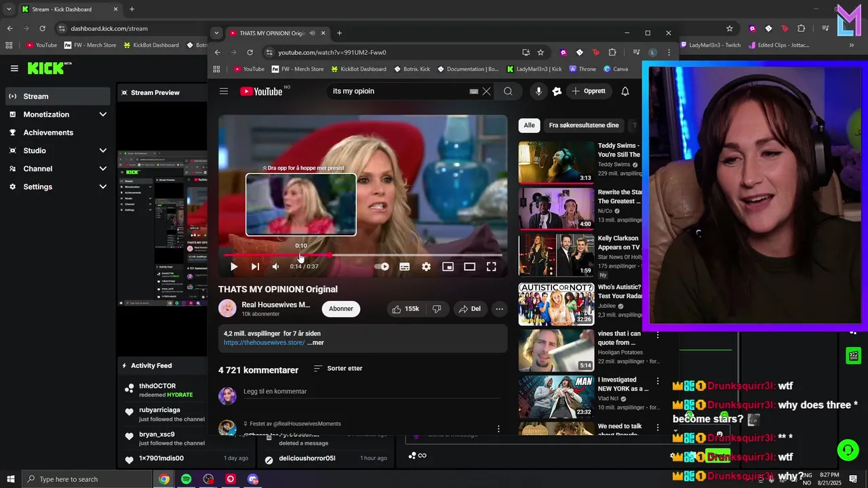Clear the YouTube search text
The width and height of the screenshot is (868, 488).
point(486,91)
